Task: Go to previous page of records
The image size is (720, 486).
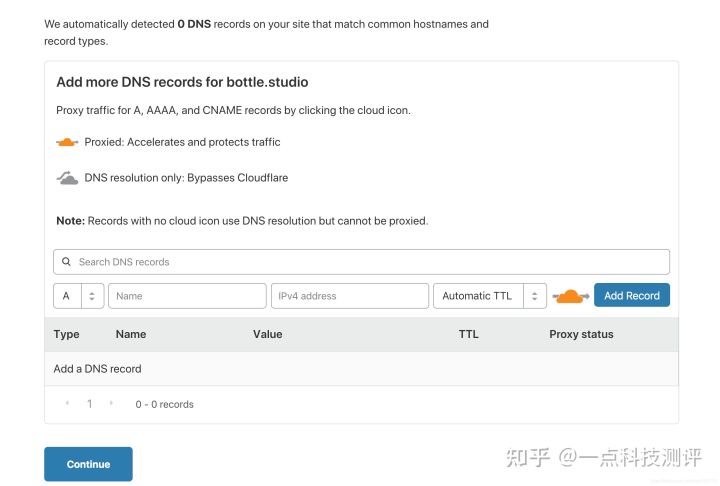Action: 67,403
